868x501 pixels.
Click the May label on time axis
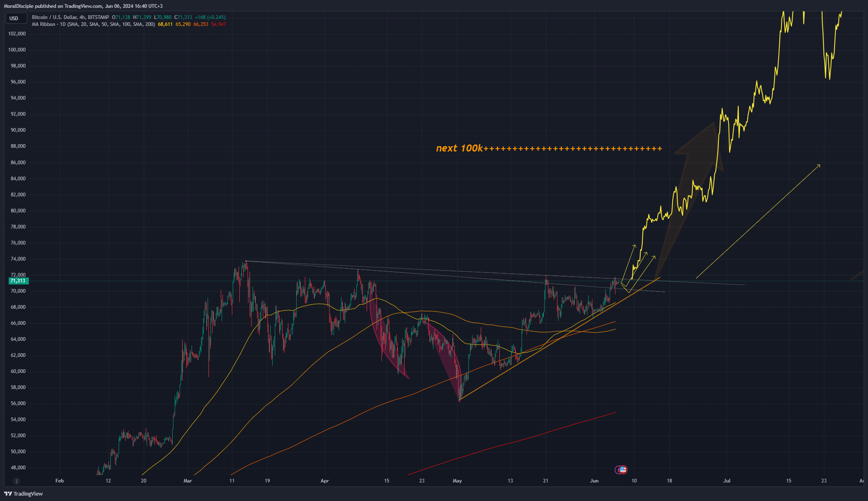tap(457, 481)
